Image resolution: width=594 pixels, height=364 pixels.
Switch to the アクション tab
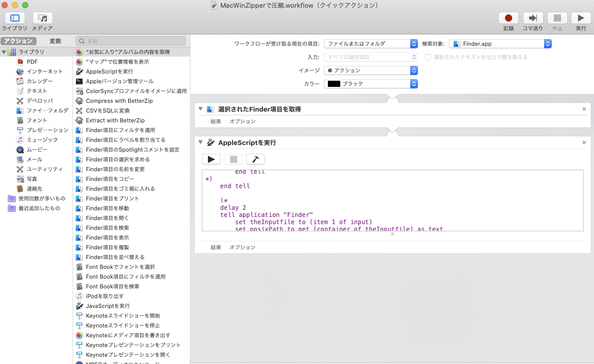(x=18, y=41)
